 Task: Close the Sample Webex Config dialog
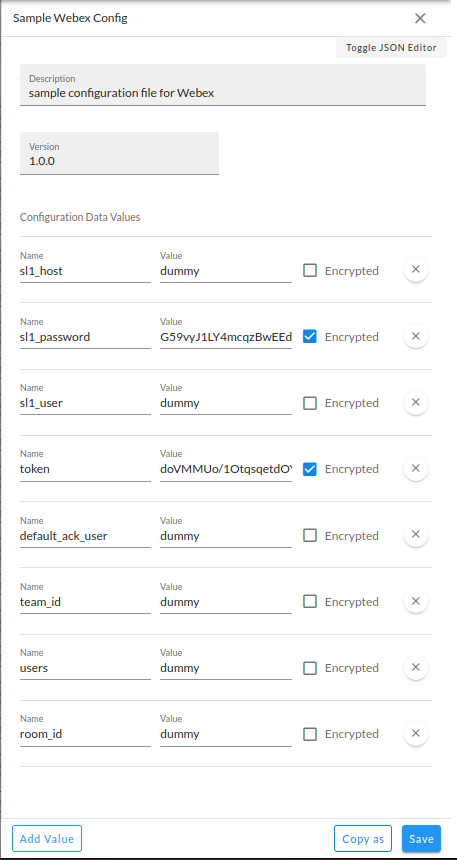click(x=420, y=19)
